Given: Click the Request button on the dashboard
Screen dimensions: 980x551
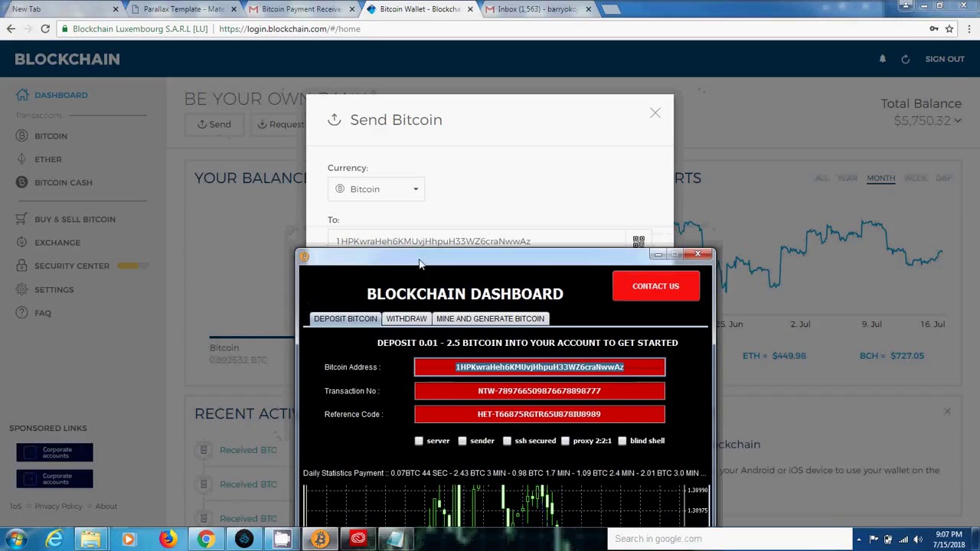Looking at the screenshot, I should pyautogui.click(x=281, y=124).
